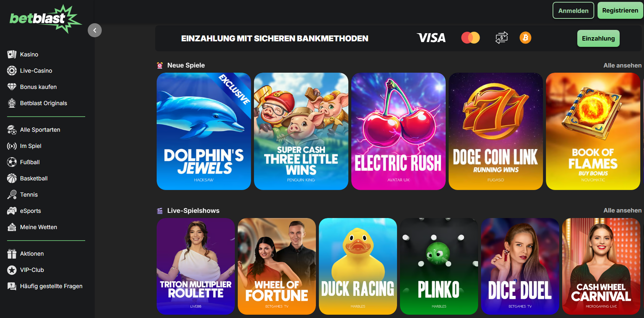View all Neue Spiele via Alle ansehen
The width and height of the screenshot is (644, 318).
click(622, 65)
